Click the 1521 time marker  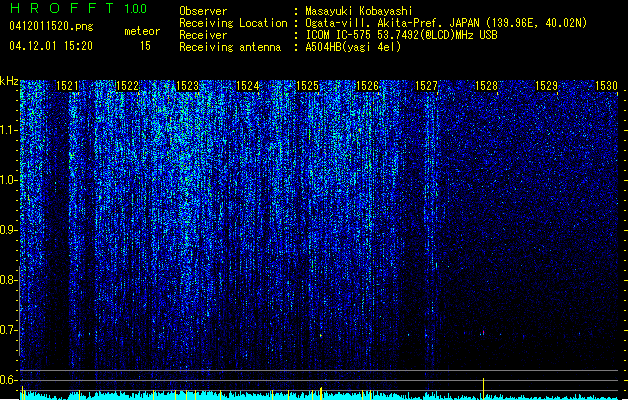pyautogui.click(x=67, y=86)
